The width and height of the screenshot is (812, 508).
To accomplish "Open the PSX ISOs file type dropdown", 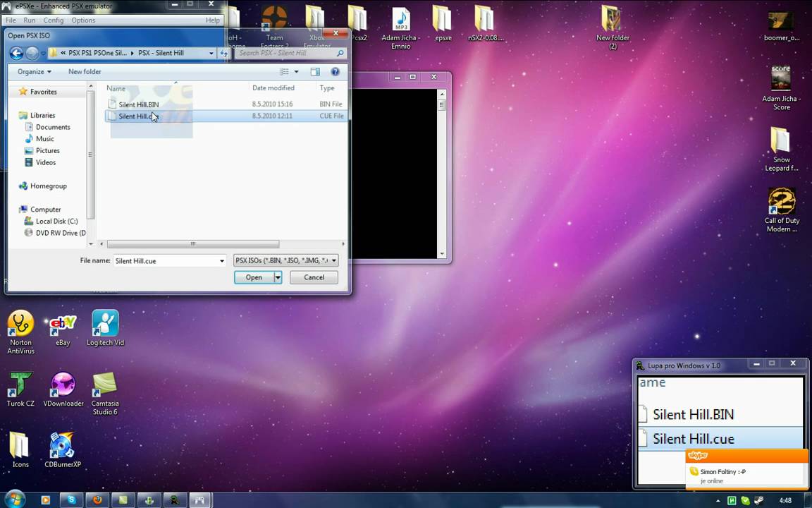I will [x=286, y=260].
